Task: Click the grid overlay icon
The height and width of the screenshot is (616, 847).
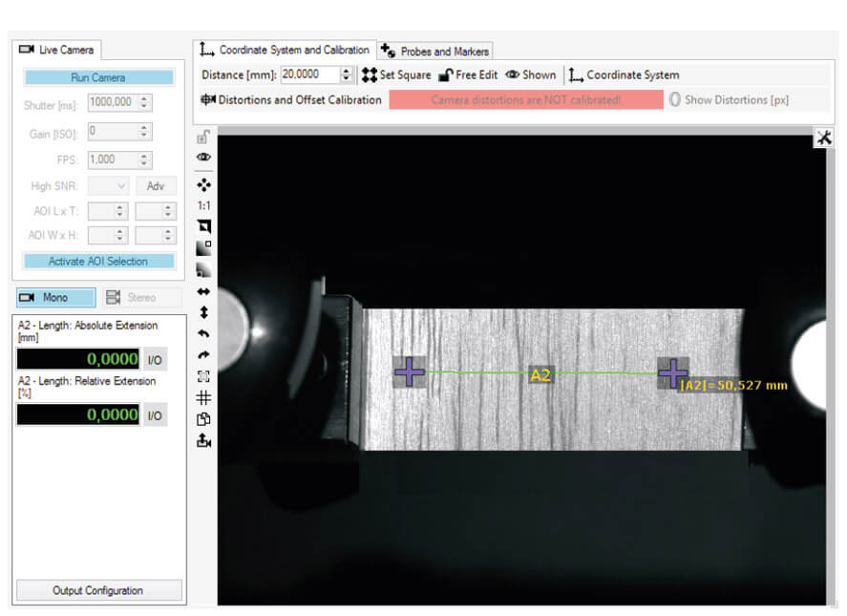Action: (x=203, y=398)
